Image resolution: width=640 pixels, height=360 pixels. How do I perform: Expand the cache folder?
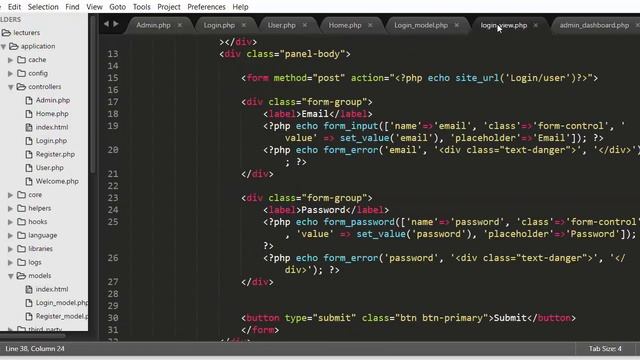click(11, 60)
